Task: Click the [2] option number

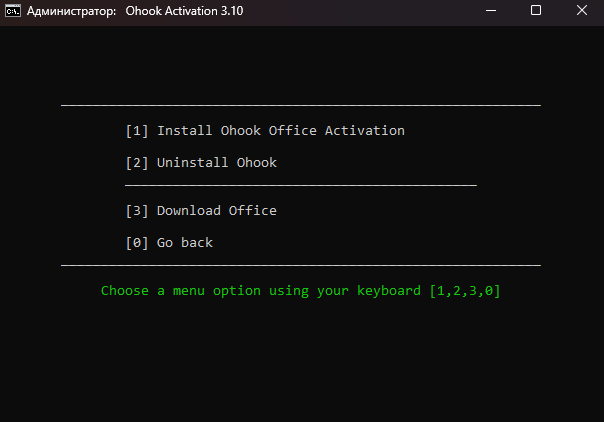Action: tap(137, 163)
